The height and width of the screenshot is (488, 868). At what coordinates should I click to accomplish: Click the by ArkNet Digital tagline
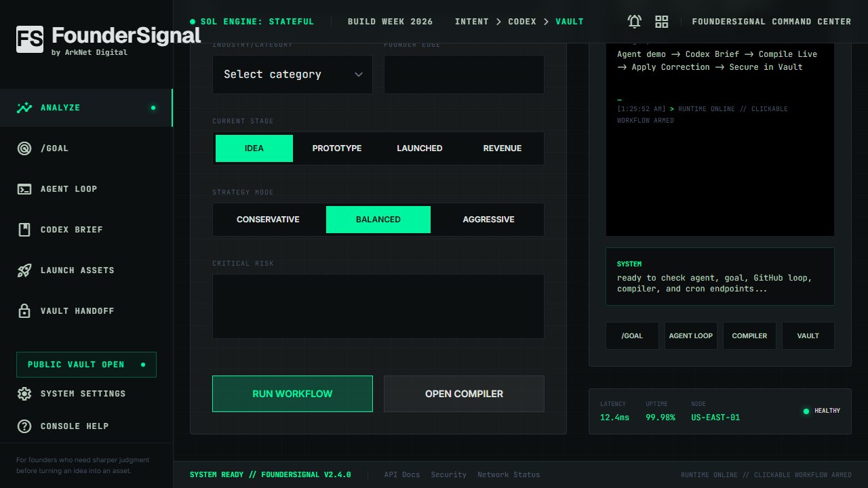(90, 52)
